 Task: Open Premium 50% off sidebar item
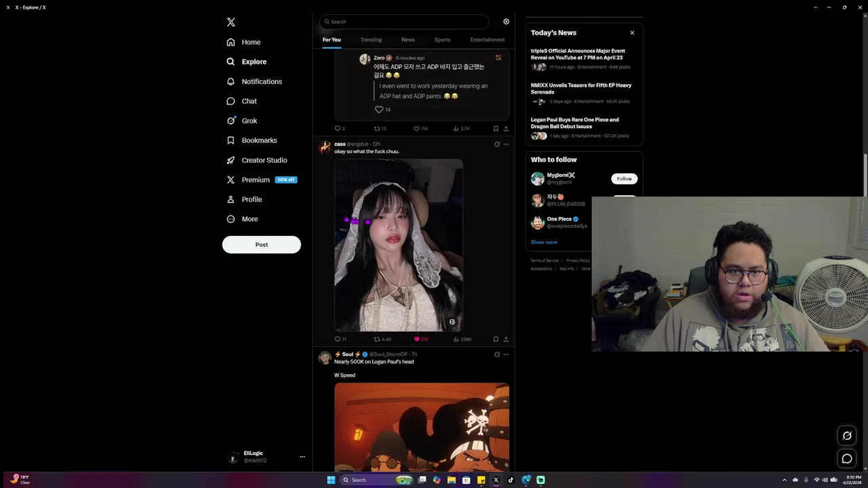pos(262,180)
